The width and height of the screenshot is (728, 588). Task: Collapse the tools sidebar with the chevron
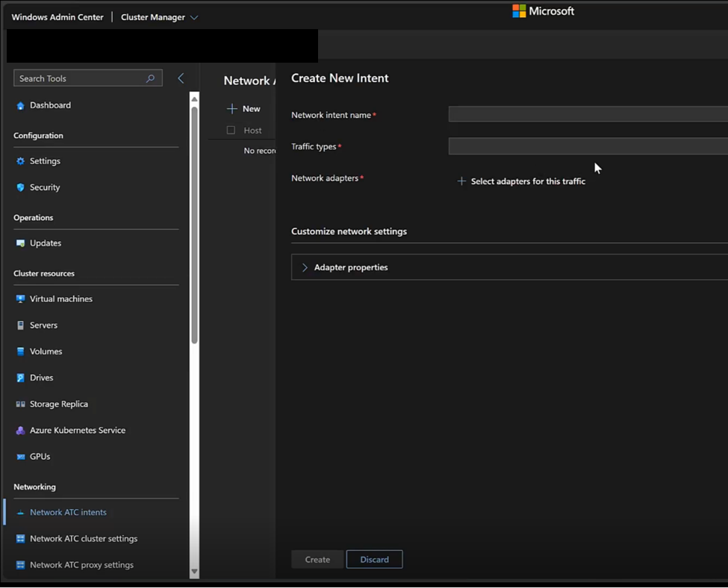[181, 78]
